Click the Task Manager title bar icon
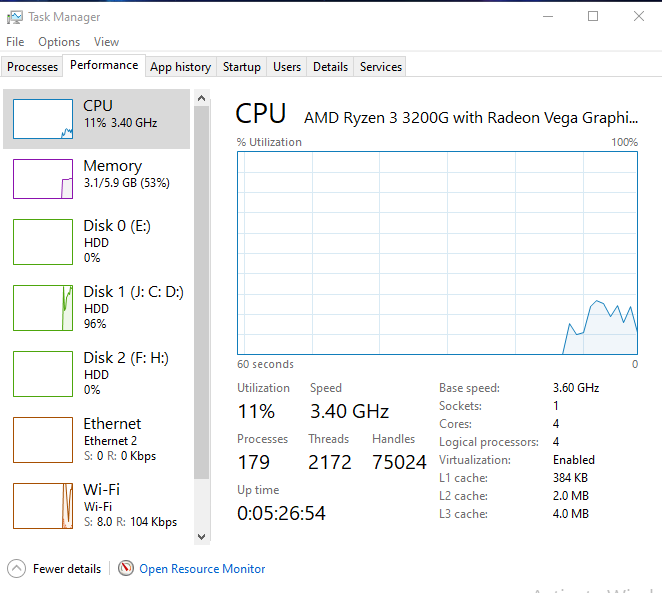Image resolution: width=662 pixels, height=593 pixels. pos(15,16)
